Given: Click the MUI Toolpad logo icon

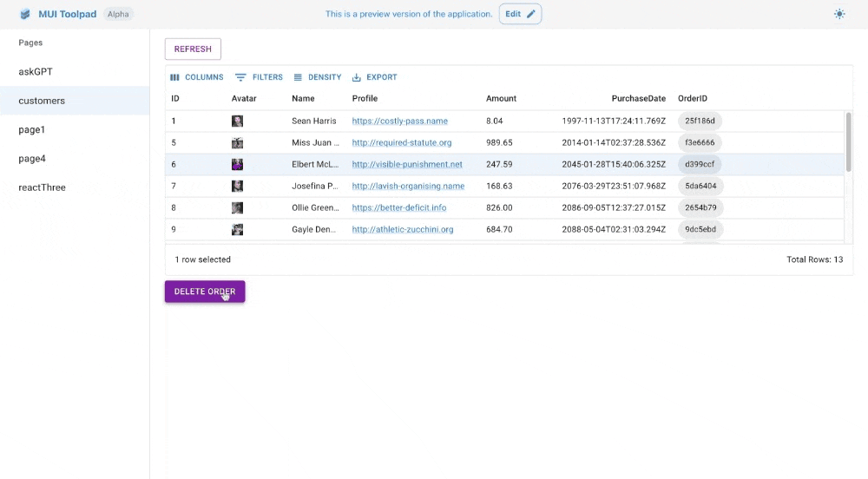Looking at the screenshot, I should 25,14.
